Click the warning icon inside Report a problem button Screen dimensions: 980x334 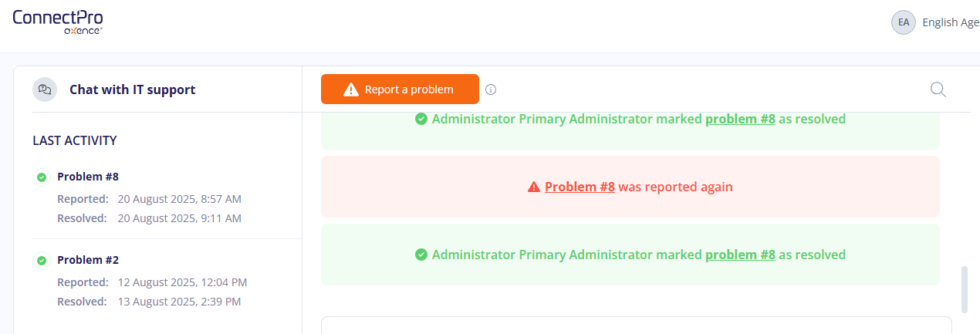pyautogui.click(x=351, y=89)
